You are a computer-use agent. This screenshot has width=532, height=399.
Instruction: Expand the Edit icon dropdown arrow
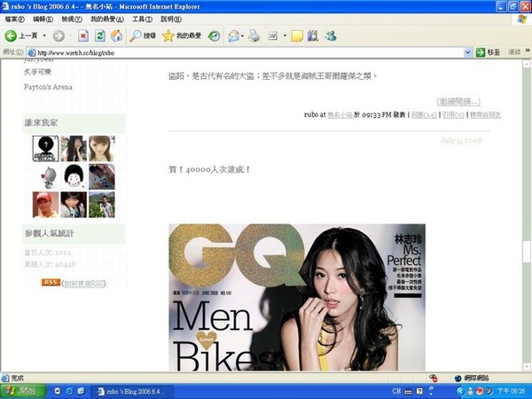point(285,35)
